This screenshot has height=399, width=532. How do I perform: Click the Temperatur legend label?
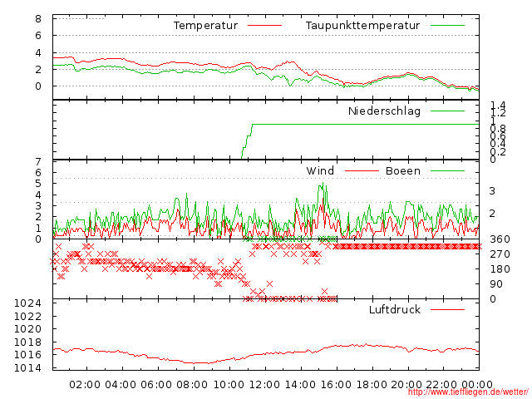205,26
